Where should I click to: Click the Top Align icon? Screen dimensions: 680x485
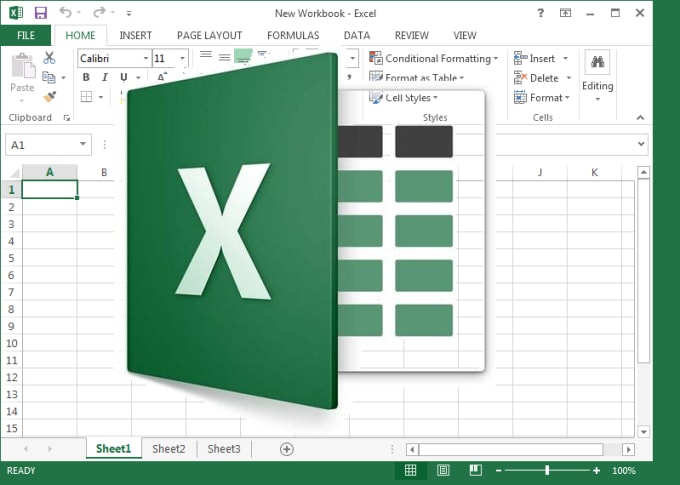(x=206, y=56)
